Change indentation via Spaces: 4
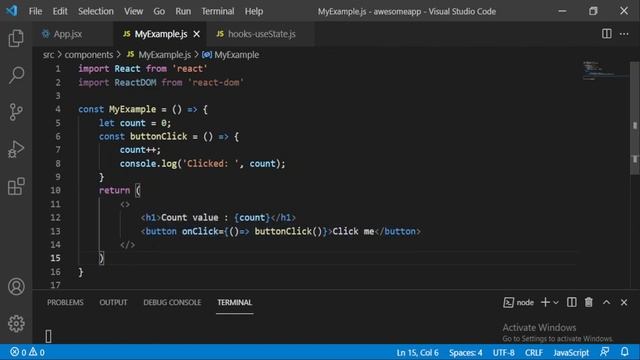 [x=465, y=352]
